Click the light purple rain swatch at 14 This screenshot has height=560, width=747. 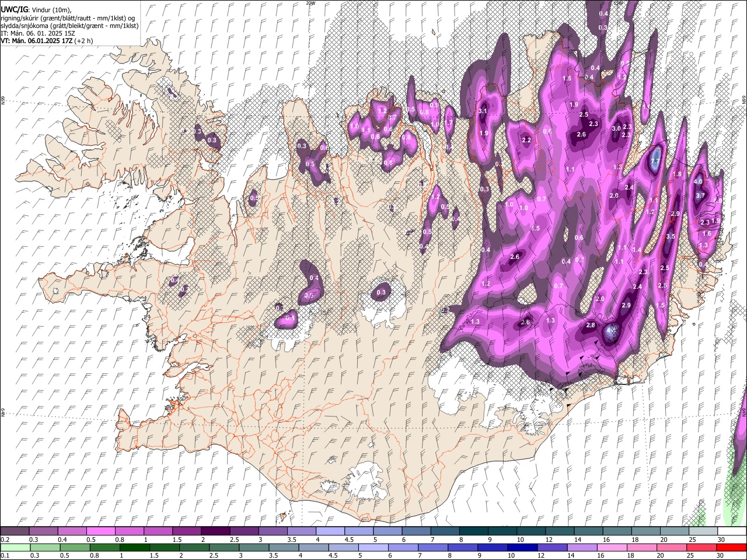point(581,547)
